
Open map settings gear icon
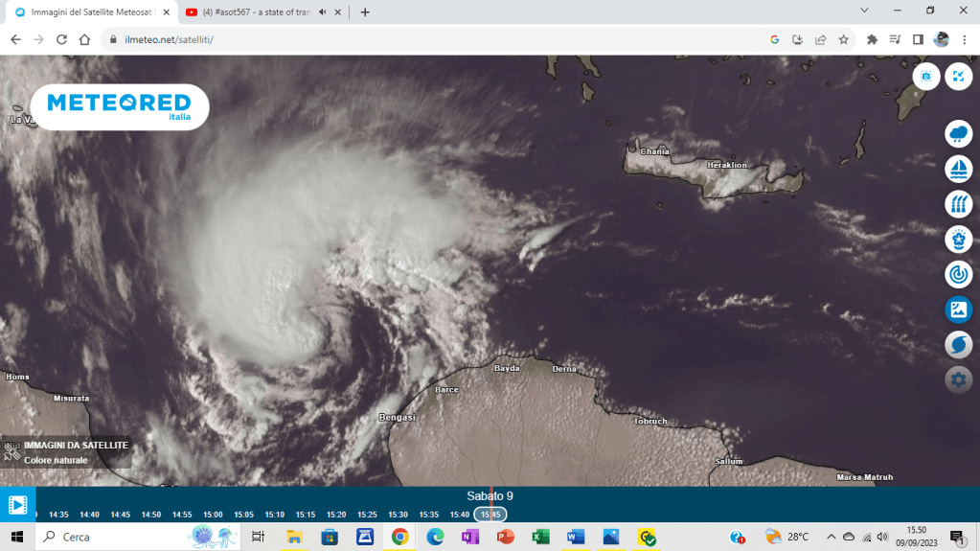click(959, 379)
